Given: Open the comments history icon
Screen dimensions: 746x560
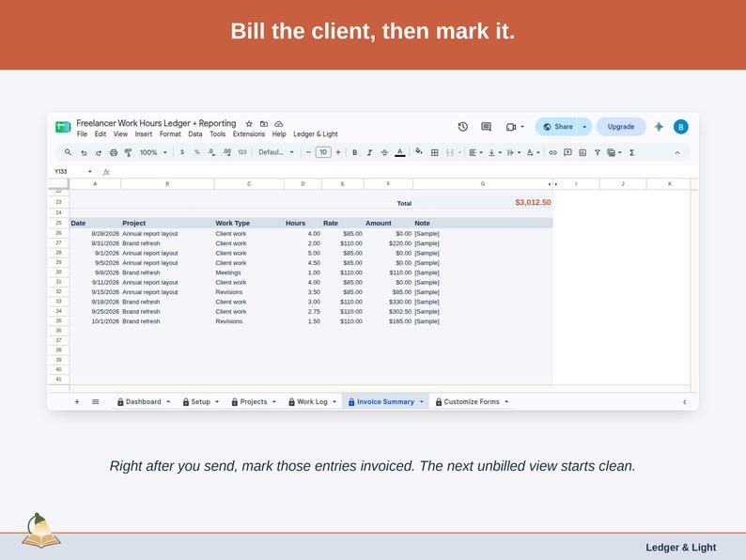Looking at the screenshot, I should [486, 127].
